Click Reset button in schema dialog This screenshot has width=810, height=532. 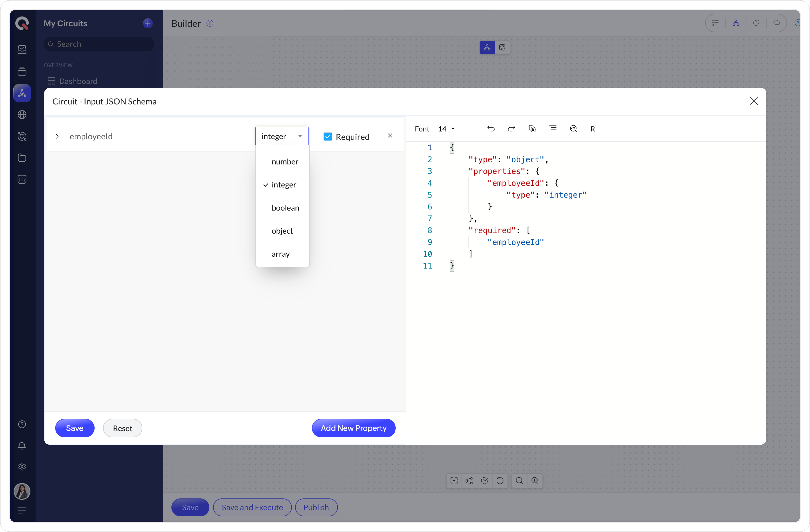point(123,428)
